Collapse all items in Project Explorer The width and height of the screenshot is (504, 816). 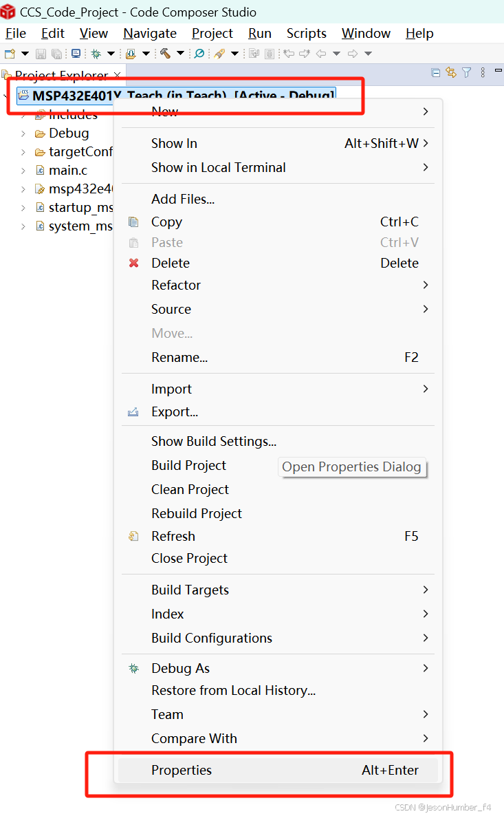[x=435, y=74]
